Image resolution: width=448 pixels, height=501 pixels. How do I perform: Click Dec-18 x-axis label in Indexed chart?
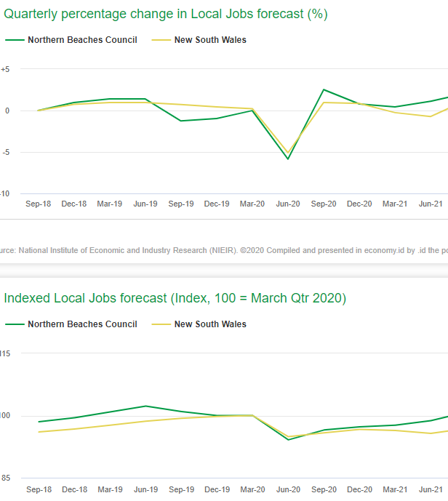pyautogui.click(x=74, y=489)
